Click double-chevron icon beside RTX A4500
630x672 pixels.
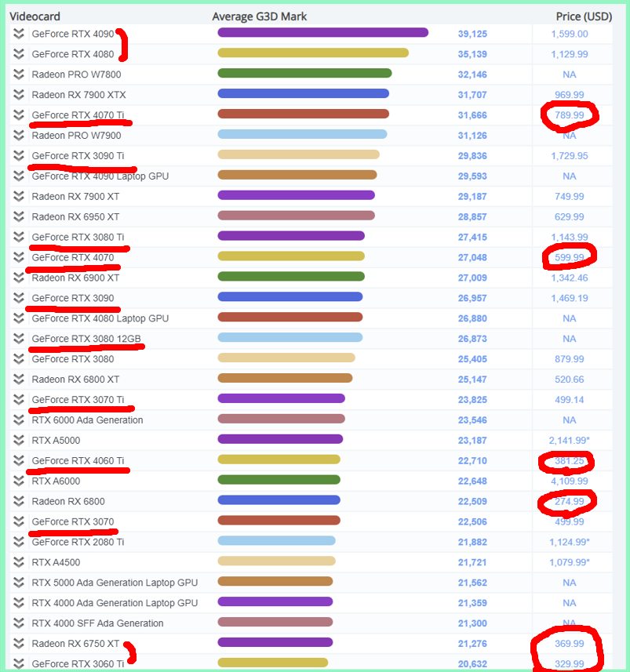[x=19, y=562]
